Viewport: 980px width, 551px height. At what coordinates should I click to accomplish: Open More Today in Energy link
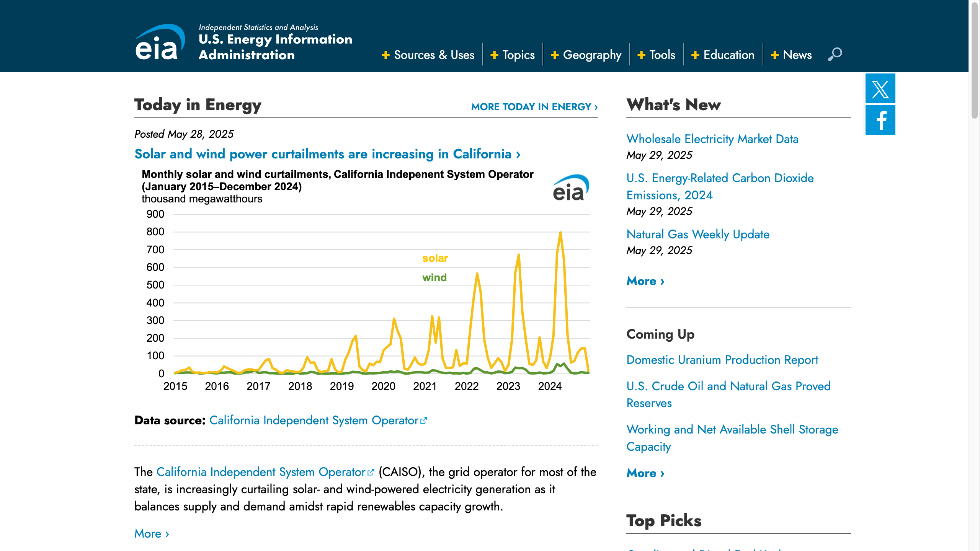coord(534,107)
